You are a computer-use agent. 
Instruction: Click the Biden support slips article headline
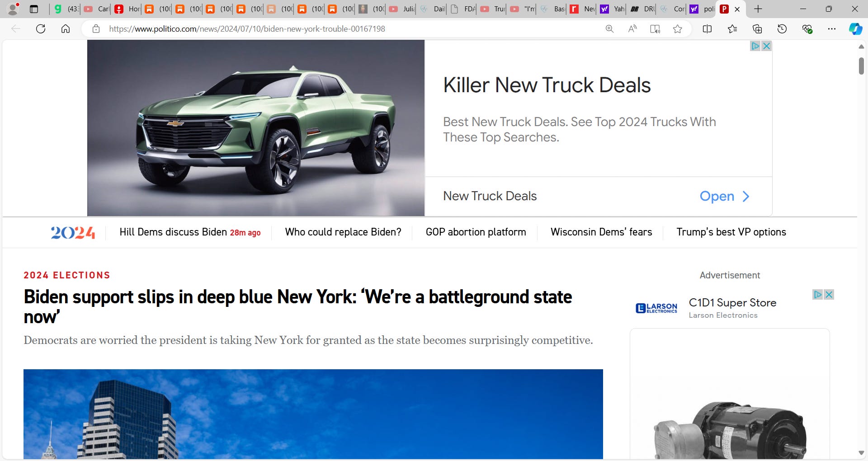point(298,307)
